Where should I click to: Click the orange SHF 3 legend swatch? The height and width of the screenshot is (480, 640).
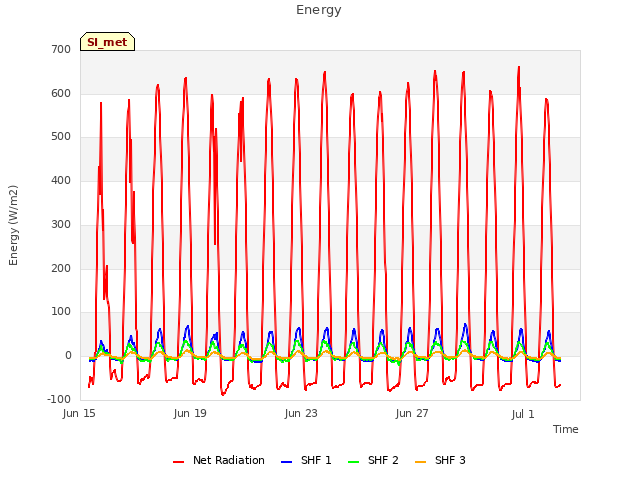tap(420, 462)
